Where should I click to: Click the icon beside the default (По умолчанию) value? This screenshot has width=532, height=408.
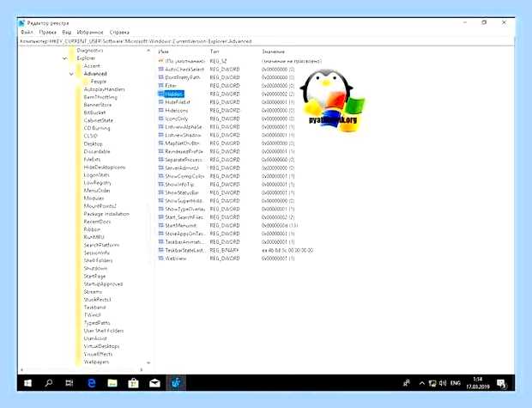coord(161,61)
